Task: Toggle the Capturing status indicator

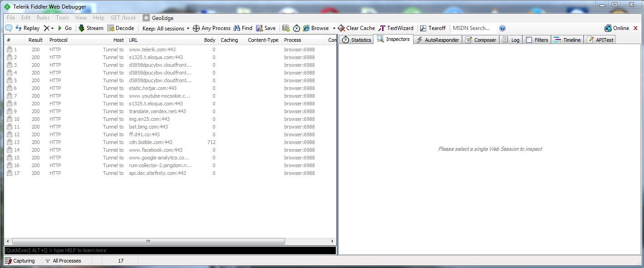Action: (20, 261)
